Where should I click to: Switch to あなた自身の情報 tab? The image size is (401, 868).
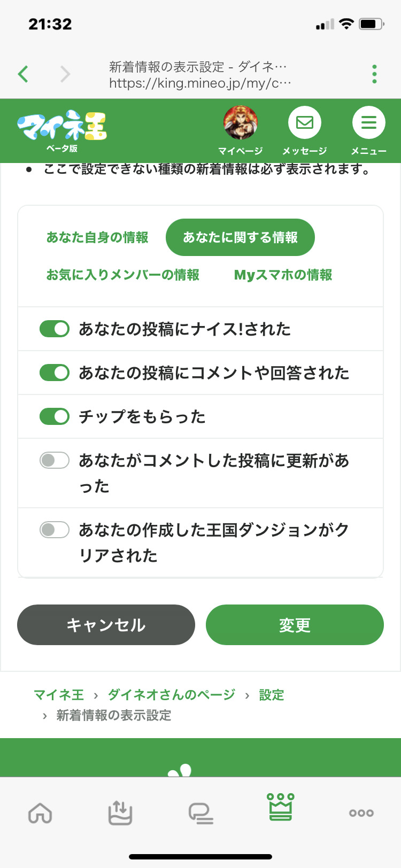(97, 237)
